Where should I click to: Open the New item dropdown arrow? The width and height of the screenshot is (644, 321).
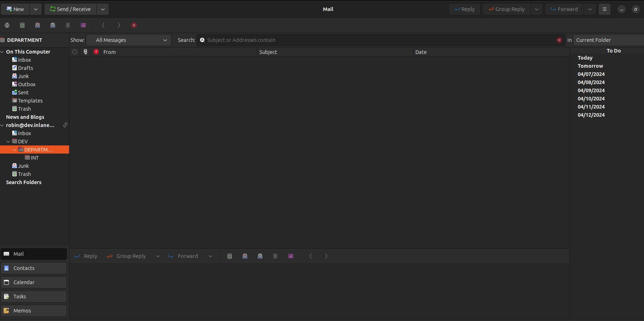click(36, 9)
